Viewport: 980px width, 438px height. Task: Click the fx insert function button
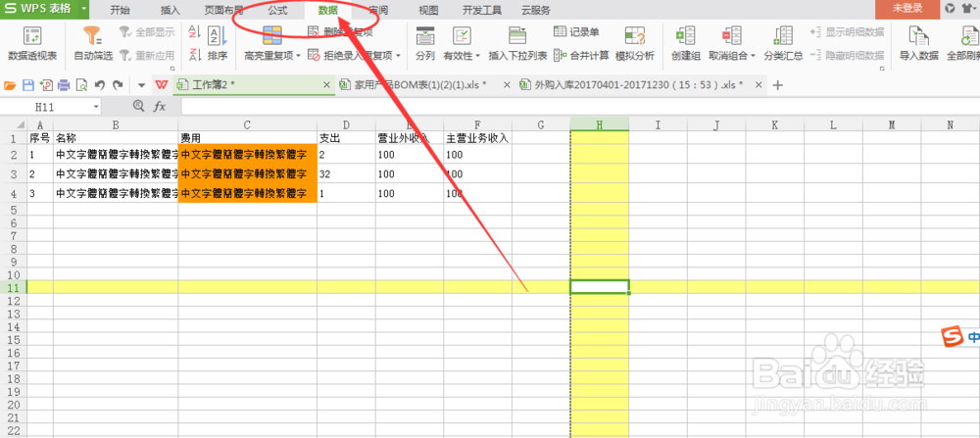(160, 107)
